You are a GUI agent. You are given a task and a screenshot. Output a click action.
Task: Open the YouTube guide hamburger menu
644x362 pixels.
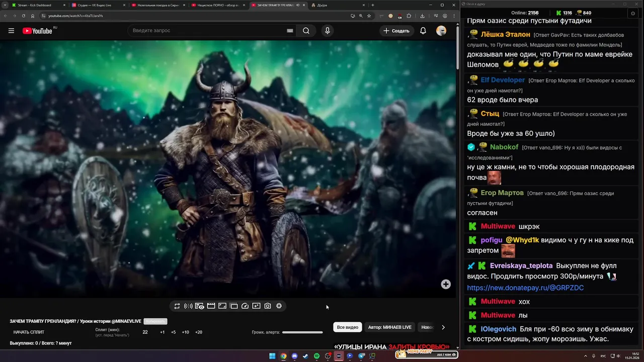tap(11, 31)
